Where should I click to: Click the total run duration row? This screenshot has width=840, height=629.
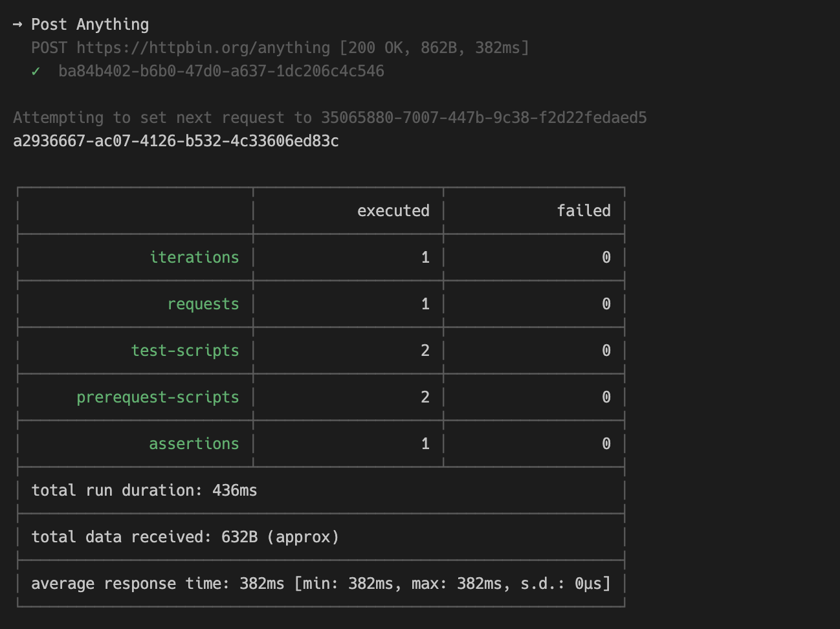point(144,490)
